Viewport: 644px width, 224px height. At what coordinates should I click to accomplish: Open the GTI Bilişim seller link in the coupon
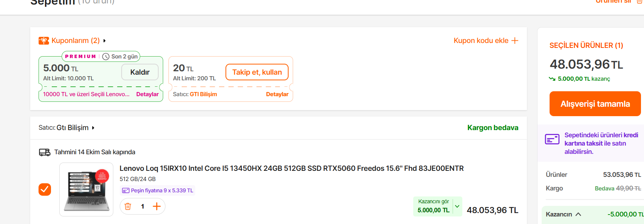(203, 94)
